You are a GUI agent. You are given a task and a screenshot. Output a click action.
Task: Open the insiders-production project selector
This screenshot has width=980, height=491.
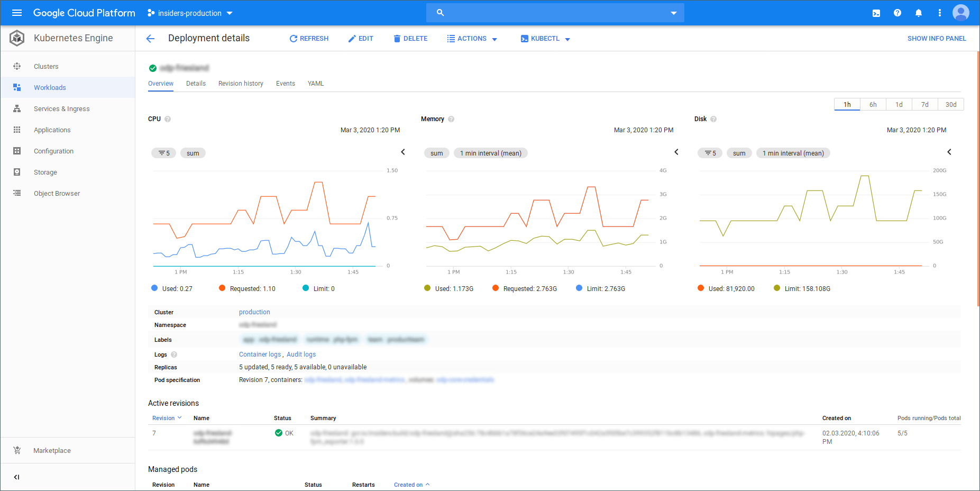pos(190,13)
